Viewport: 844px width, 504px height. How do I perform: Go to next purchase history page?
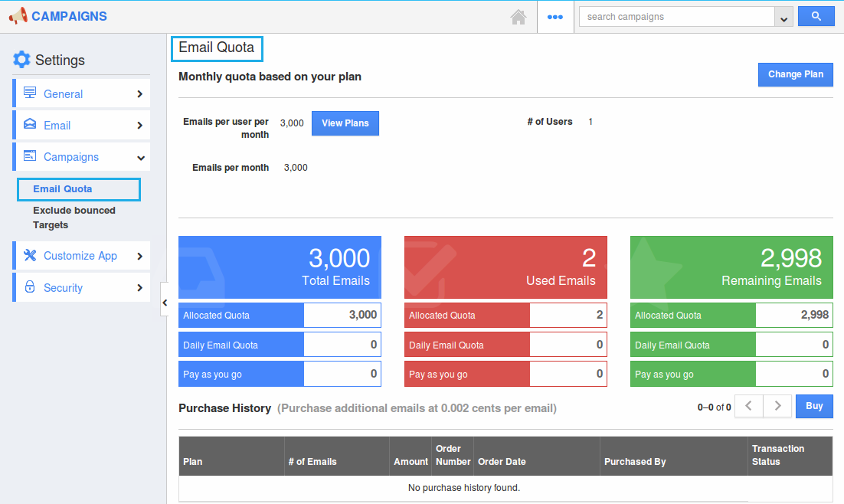(x=777, y=406)
